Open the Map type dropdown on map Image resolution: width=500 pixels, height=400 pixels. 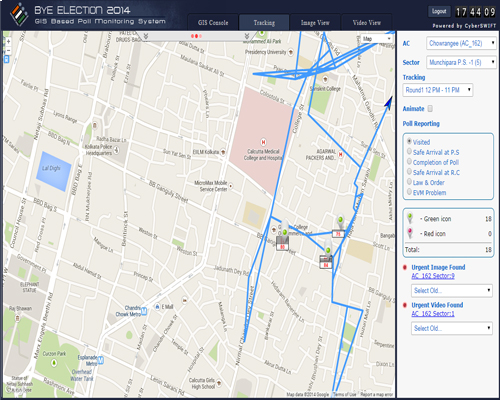(x=377, y=39)
